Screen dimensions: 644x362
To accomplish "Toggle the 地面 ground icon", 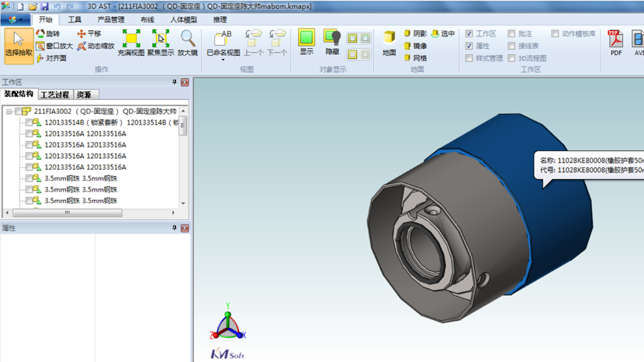I will point(389,43).
